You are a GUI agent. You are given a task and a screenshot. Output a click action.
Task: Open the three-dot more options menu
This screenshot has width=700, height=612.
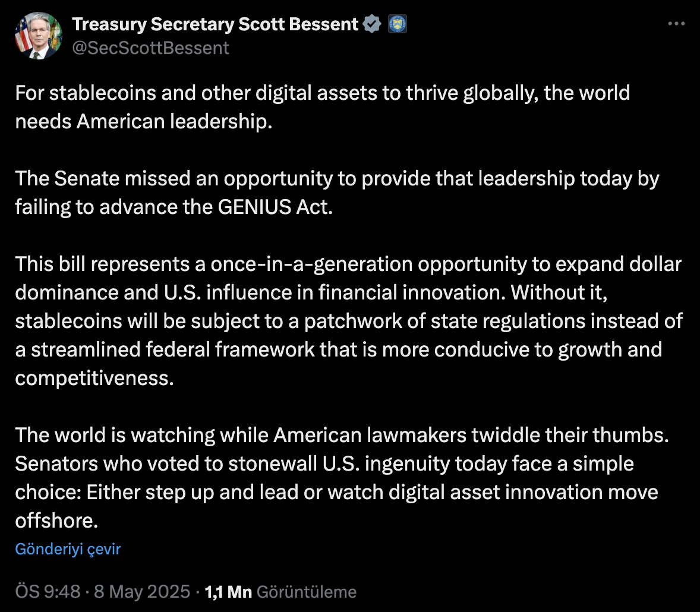click(x=676, y=24)
